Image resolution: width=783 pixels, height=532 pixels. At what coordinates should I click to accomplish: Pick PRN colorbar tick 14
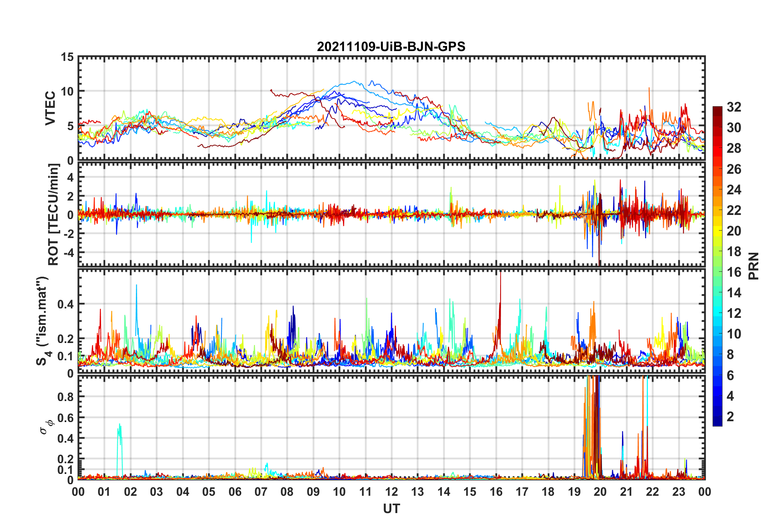[734, 293]
